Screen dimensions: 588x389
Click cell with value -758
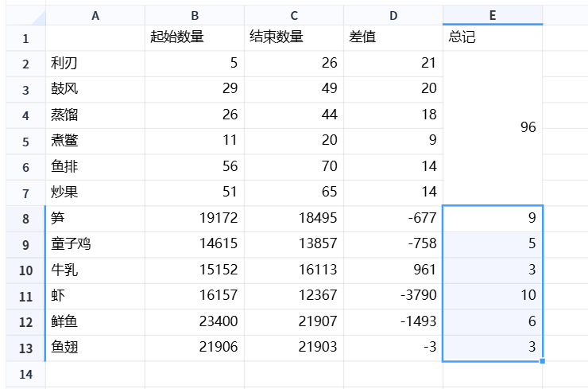tap(393, 244)
